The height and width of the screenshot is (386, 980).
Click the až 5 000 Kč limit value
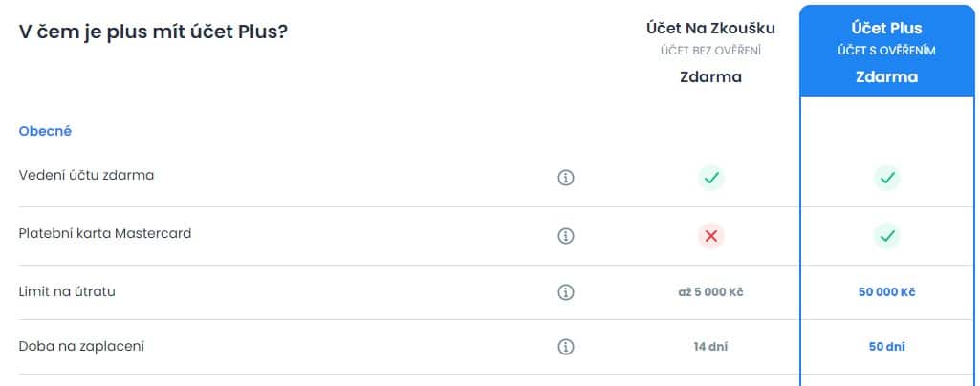pos(710,292)
